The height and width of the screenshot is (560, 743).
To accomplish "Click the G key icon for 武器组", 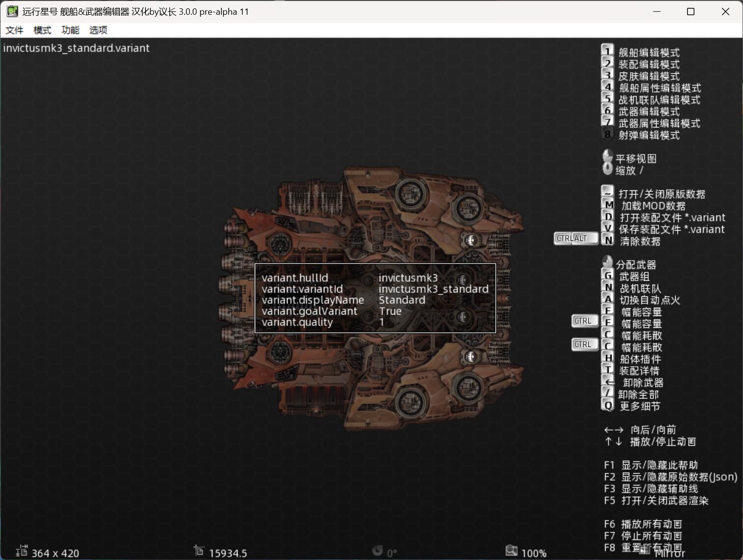I will [x=608, y=276].
